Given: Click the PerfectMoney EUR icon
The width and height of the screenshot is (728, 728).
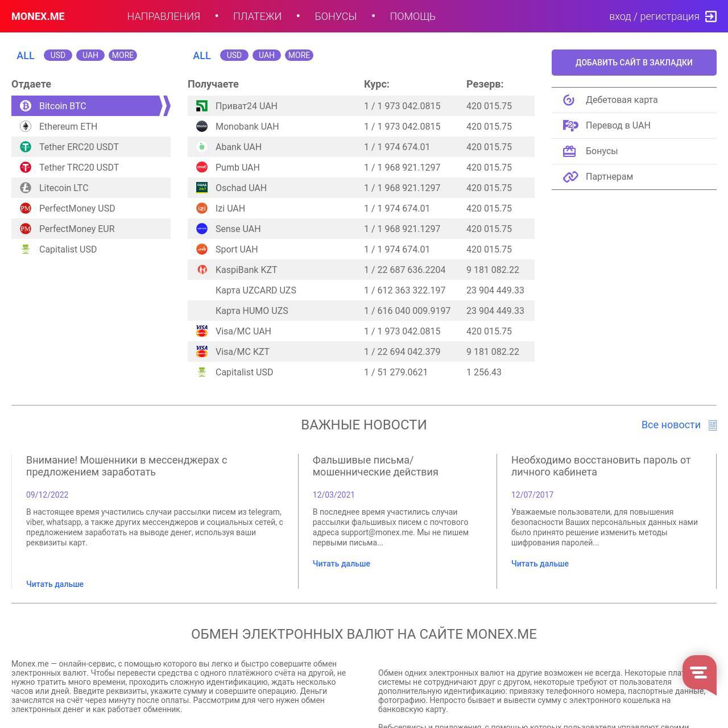Looking at the screenshot, I should [26, 229].
